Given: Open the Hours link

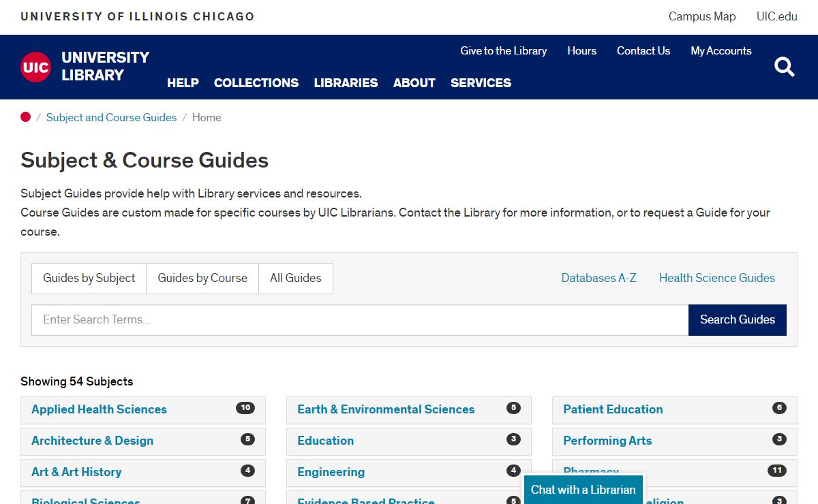Looking at the screenshot, I should pyautogui.click(x=581, y=51).
